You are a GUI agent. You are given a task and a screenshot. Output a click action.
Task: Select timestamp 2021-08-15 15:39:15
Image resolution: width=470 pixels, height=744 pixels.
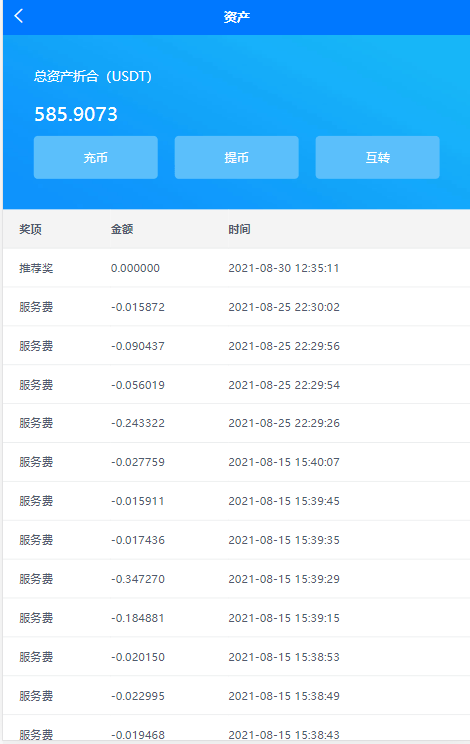[284, 618]
